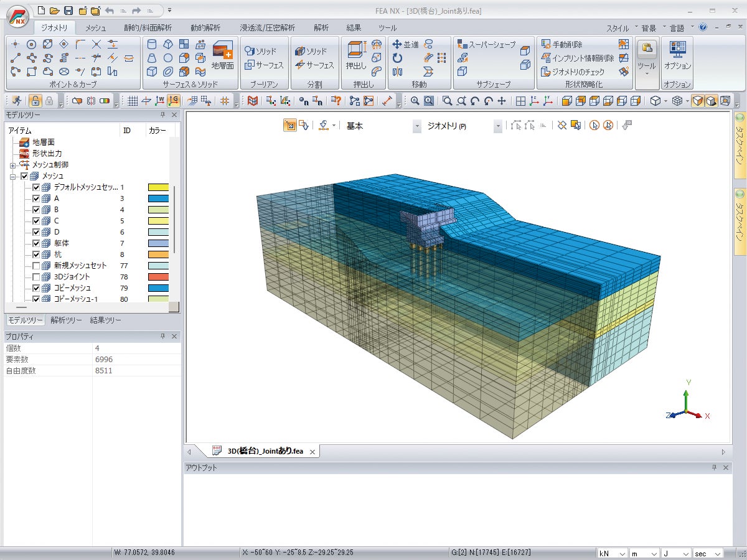Uncheck the 躯体 mesh set checkbox
The image size is (747, 560).
pos(36,243)
